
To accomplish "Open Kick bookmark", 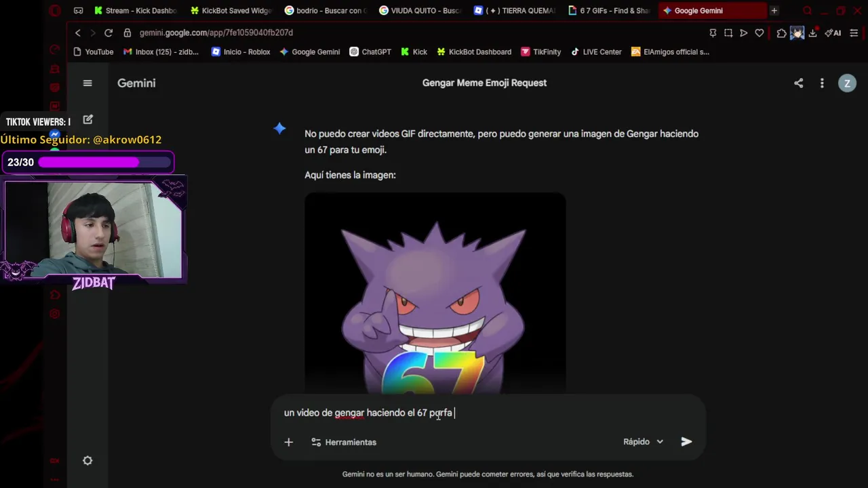I will [414, 52].
